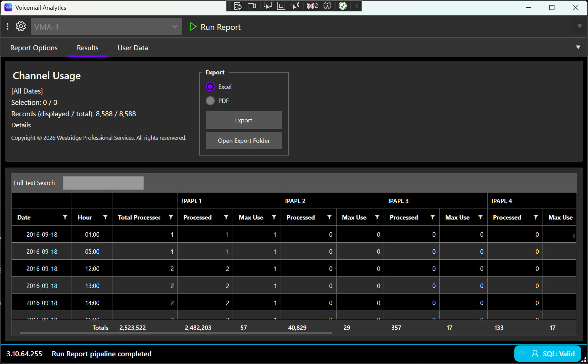Open the Date column filter funnel
The height and width of the screenshot is (364, 588).
[x=65, y=217]
